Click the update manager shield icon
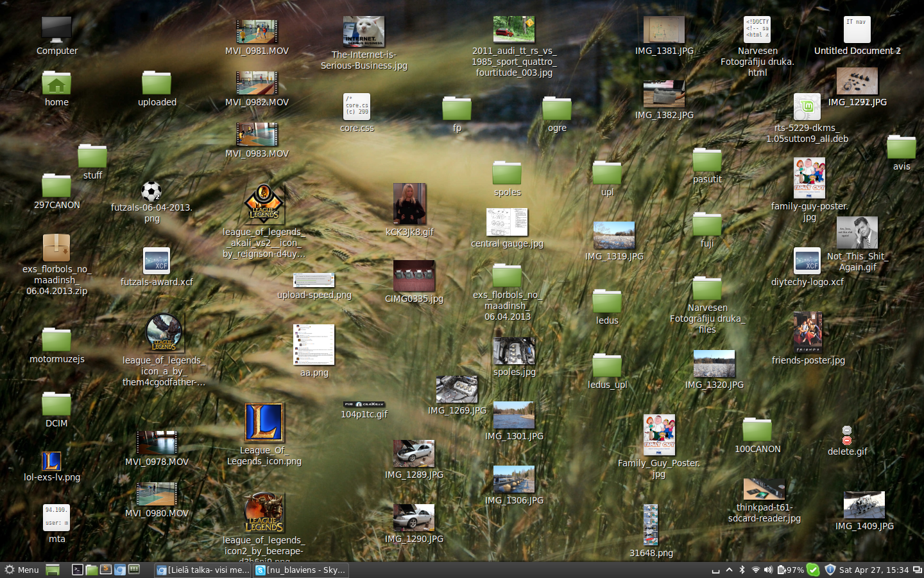 (830, 570)
